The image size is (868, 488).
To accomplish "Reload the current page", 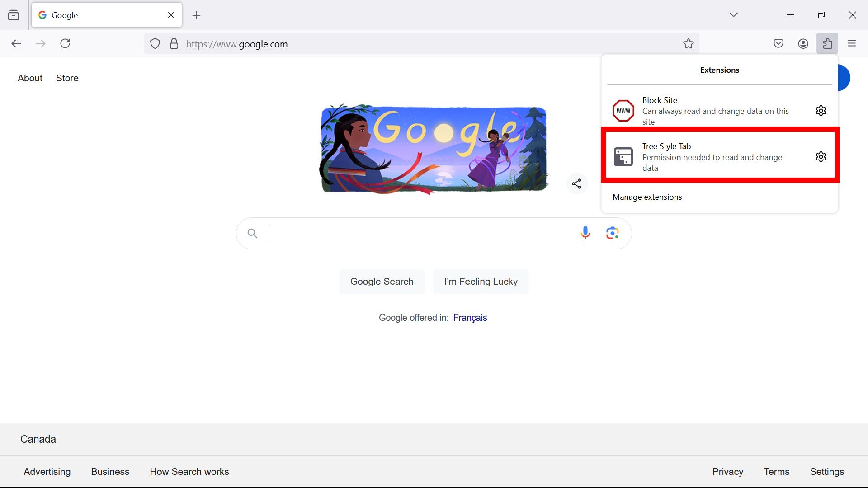I will (x=65, y=43).
